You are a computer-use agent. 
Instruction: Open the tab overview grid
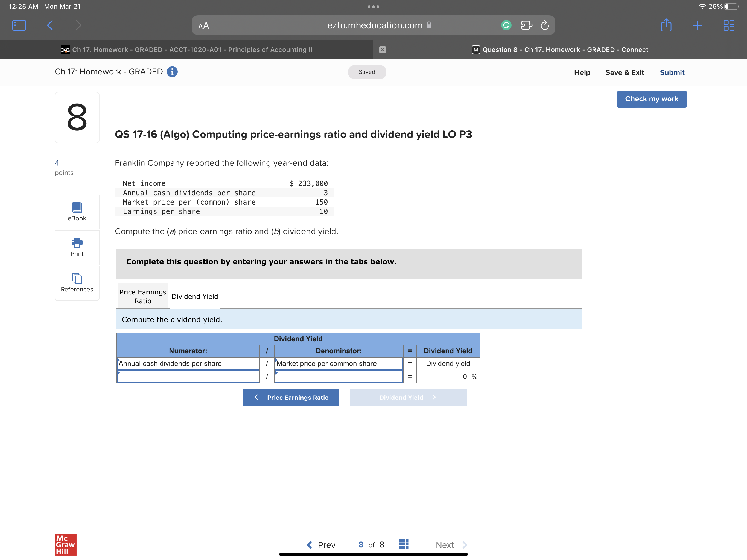[x=729, y=25]
